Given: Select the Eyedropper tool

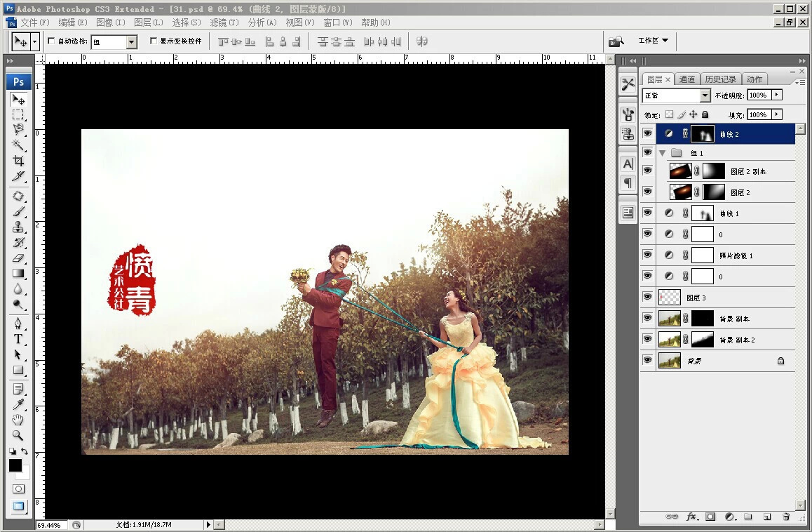Looking at the screenshot, I should point(18,404).
